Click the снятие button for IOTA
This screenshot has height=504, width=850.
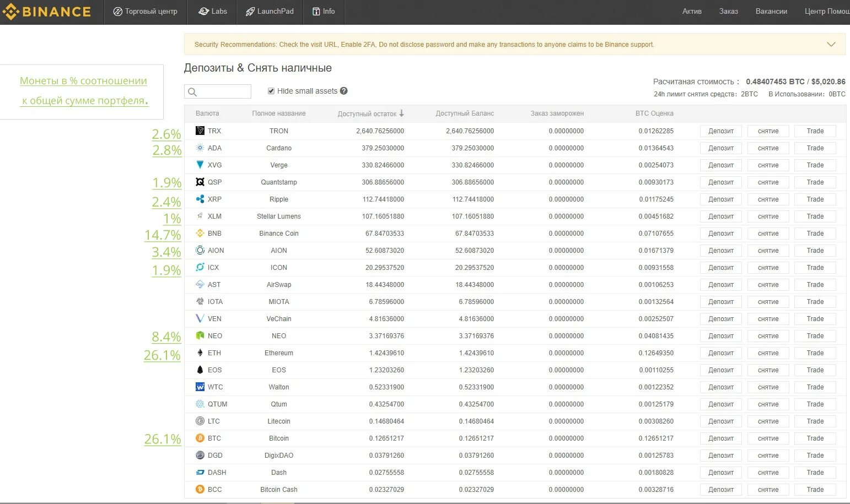tap(768, 302)
